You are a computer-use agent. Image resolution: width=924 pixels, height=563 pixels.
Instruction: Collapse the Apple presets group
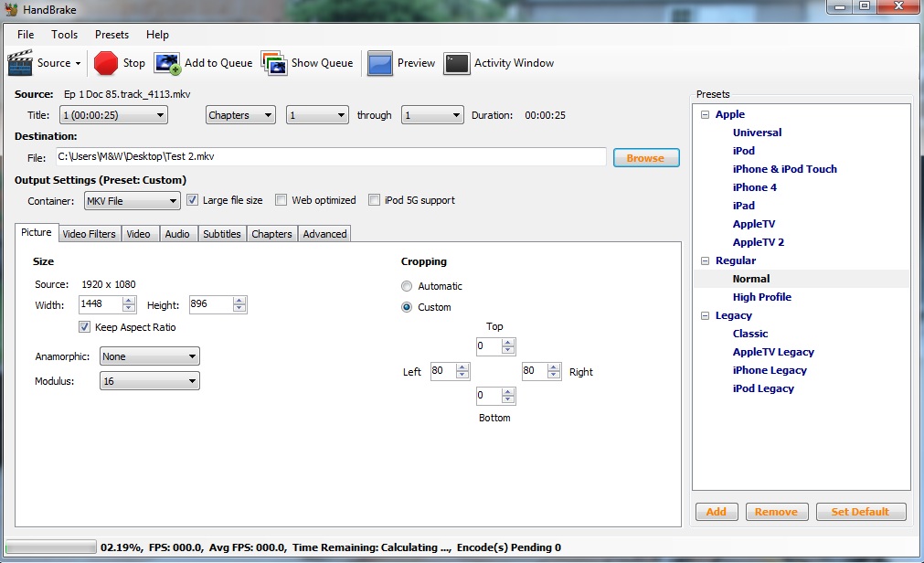click(705, 114)
